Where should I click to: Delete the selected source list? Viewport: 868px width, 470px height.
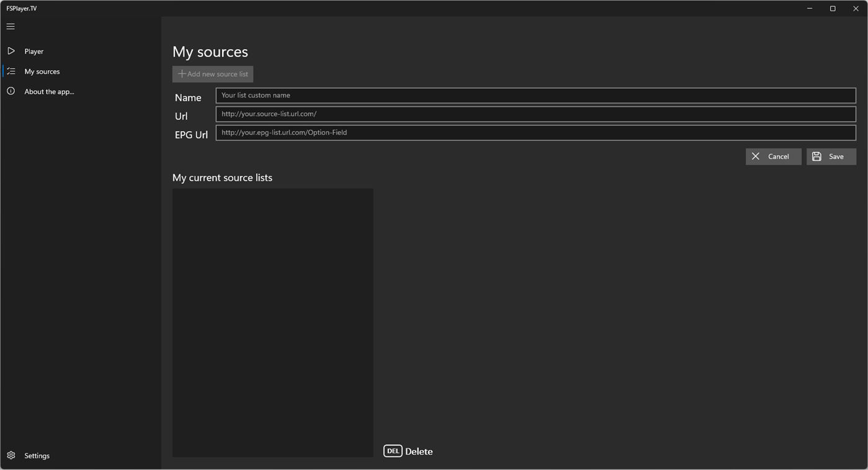pyautogui.click(x=419, y=451)
